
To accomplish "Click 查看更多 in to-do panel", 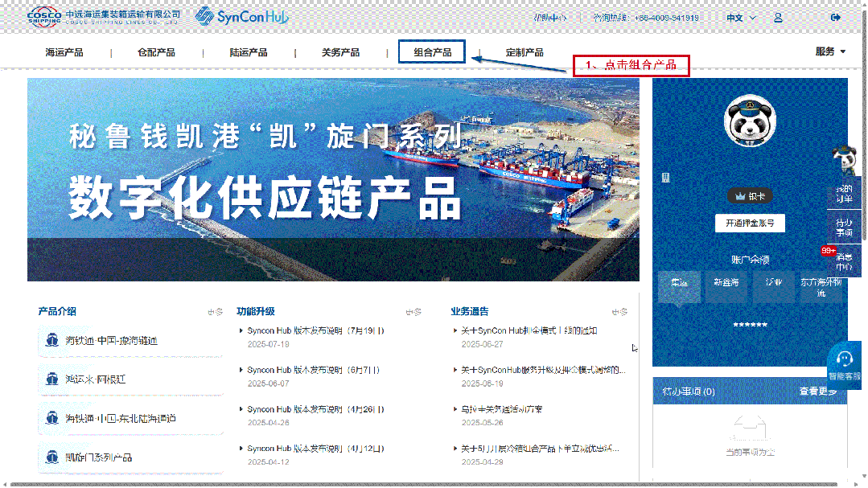I will click(x=817, y=392).
